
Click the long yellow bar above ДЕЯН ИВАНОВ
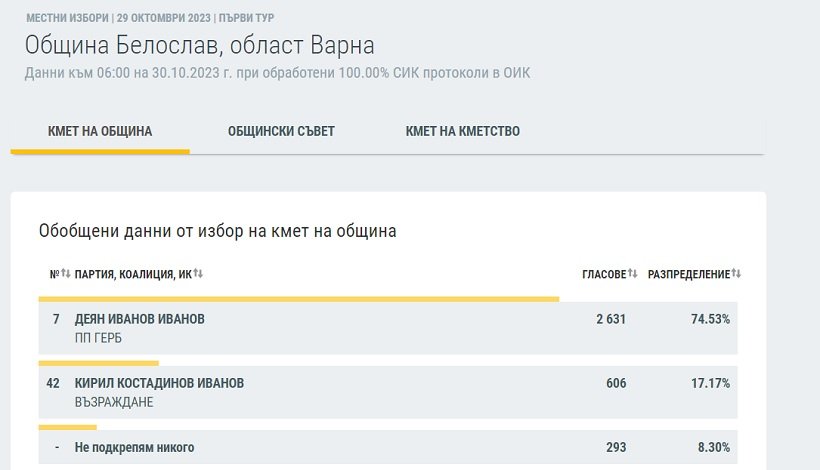(298, 299)
